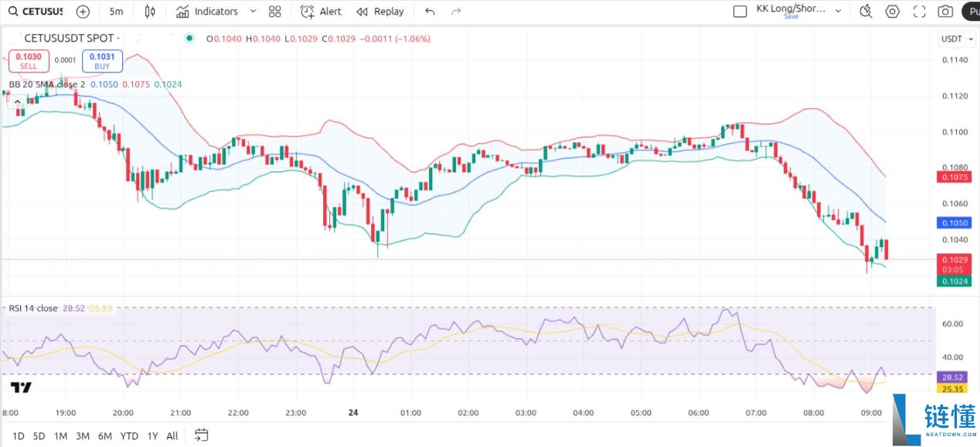Open the USDT currency dropdown
Image resolution: width=980 pixels, height=447 pixels.
[x=954, y=39]
